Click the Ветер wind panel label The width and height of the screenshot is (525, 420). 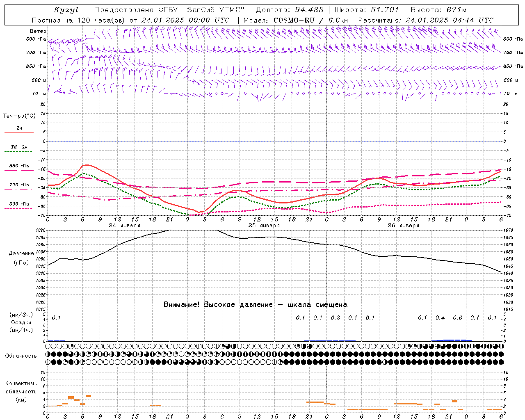tap(38, 31)
